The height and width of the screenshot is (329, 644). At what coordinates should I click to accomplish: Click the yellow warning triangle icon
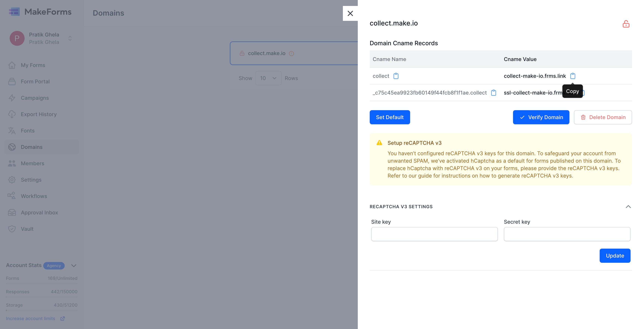(379, 143)
